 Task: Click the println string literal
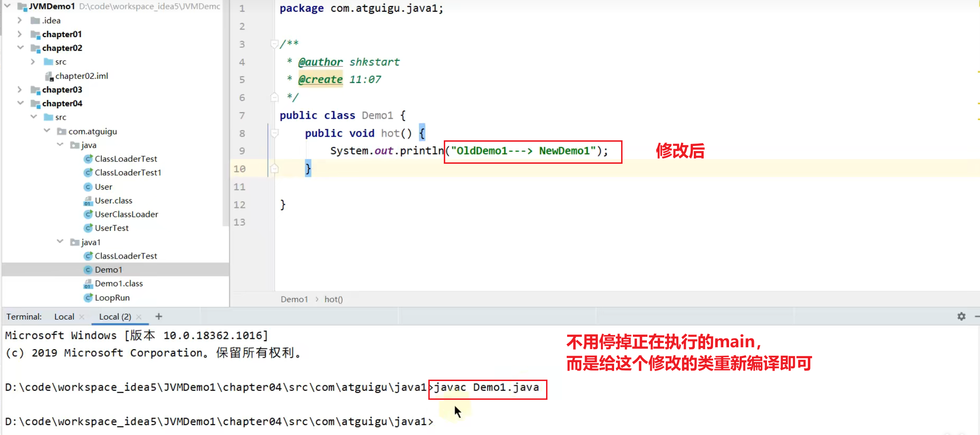click(524, 151)
